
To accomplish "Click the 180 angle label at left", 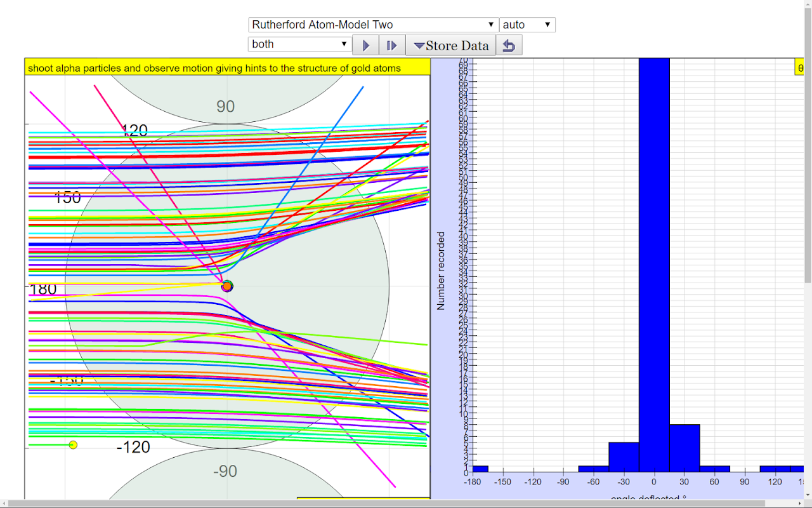I will (43, 289).
